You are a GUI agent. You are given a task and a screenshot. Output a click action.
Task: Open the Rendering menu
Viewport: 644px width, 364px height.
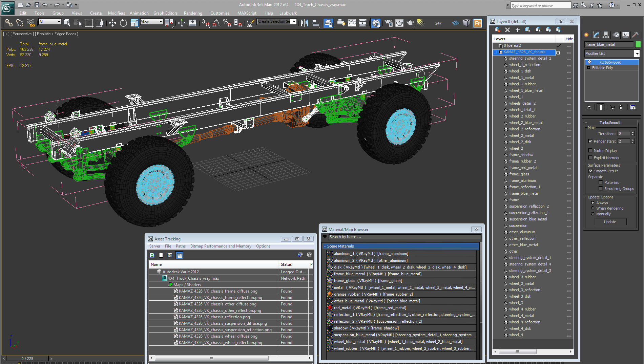click(193, 13)
